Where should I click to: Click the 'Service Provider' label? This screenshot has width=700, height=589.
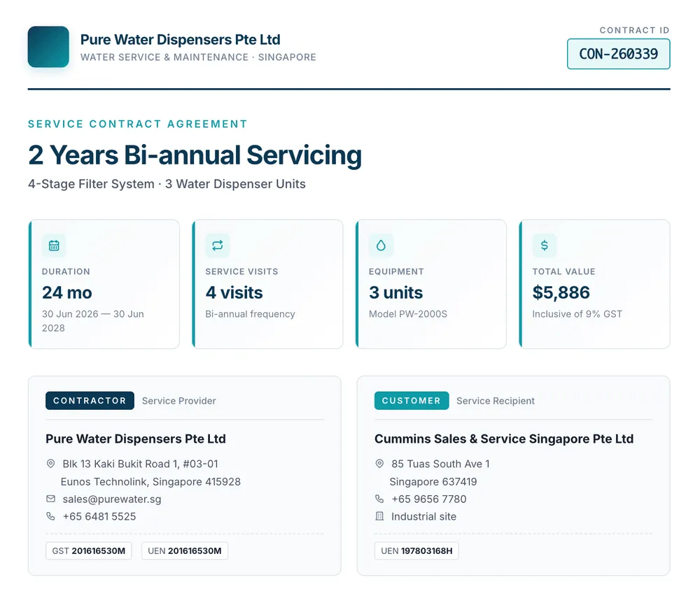point(179,401)
